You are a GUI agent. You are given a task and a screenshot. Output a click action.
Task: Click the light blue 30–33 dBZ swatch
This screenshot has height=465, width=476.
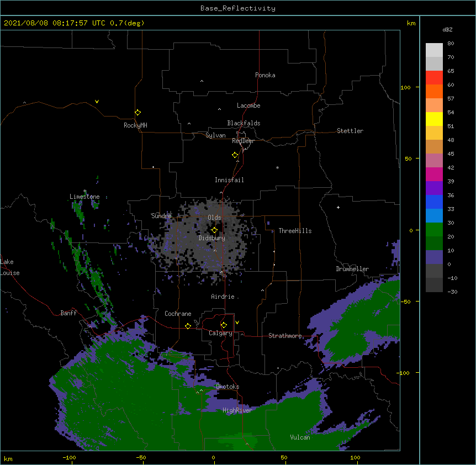coord(434,215)
